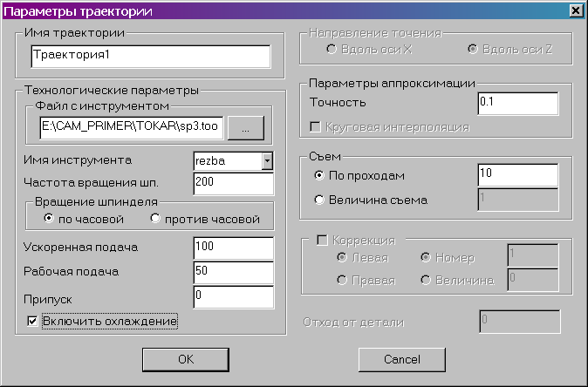
Task: Confirm settings with the OK button
Action: tap(186, 360)
